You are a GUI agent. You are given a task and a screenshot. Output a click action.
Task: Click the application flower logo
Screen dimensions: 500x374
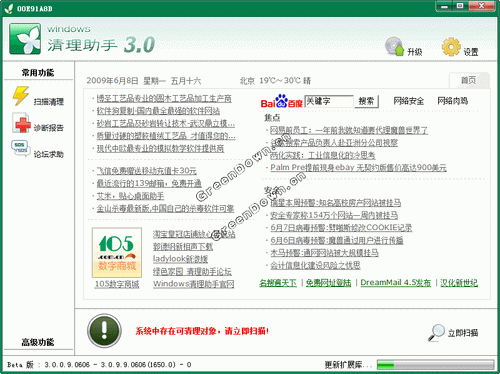[x=25, y=38]
